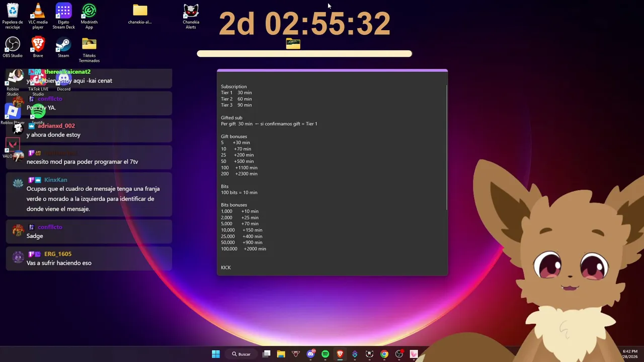644x362 pixels.
Task: Click the purple diamond app icon in the taskbar
Action: tap(355, 354)
